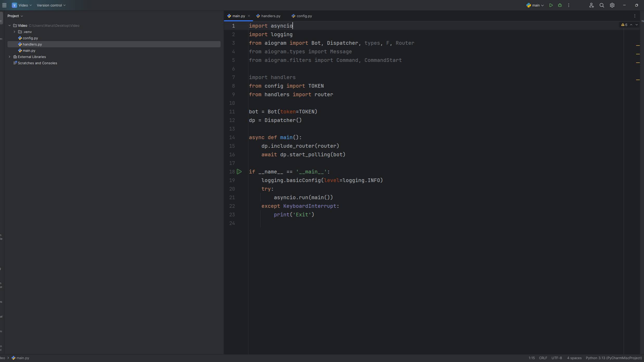The height and width of the screenshot is (362, 644).
Task: Click the Scratches and Consoles icon
Action: coord(15,63)
